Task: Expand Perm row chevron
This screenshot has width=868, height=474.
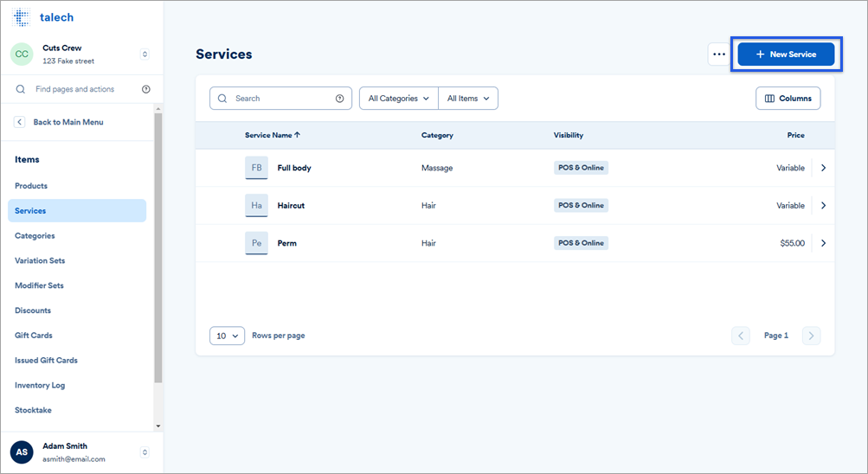Action: [x=823, y=243]
